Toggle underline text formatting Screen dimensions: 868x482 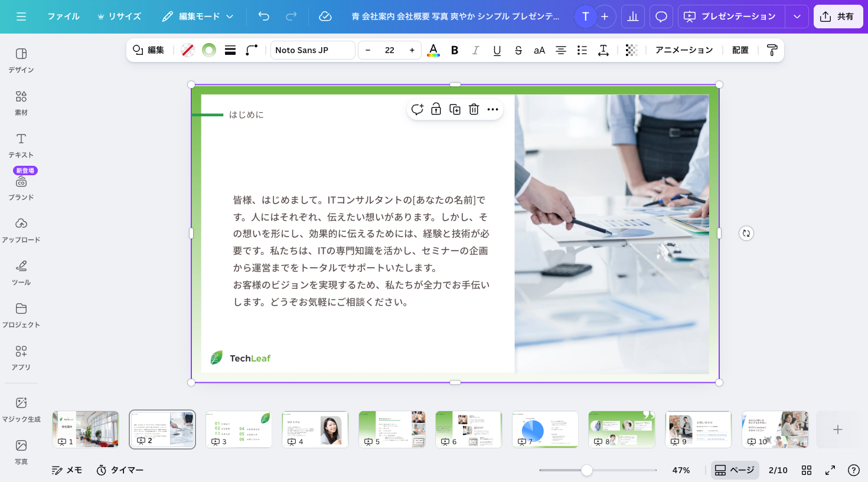pyautogui.click(x=497, y=50)
